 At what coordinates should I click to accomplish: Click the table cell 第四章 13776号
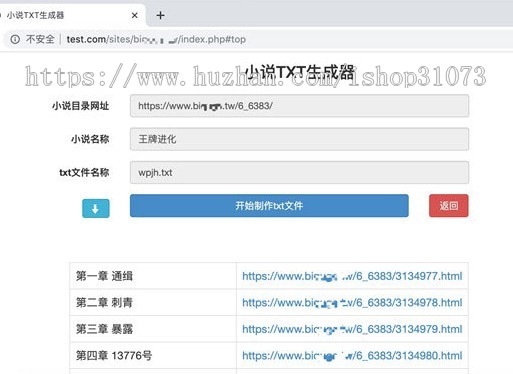[153, 356]
